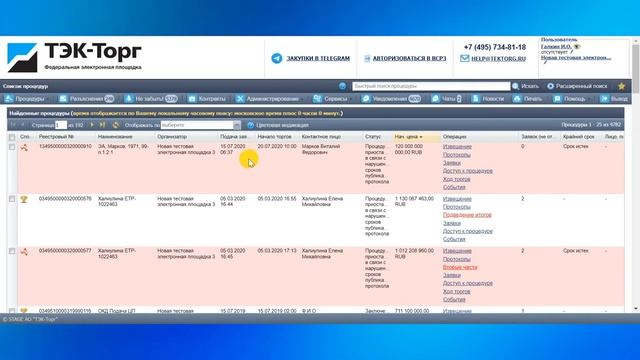Open the Контракты menu
The height and width of the screenshot is (360, 640).
207,99
